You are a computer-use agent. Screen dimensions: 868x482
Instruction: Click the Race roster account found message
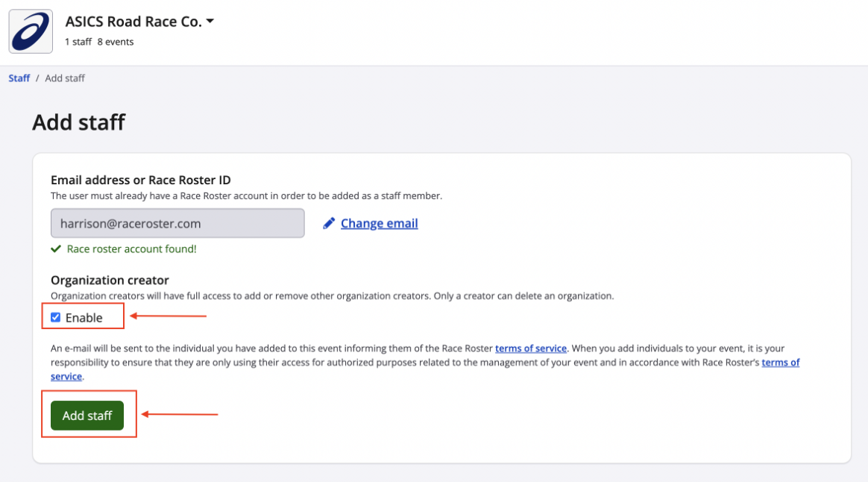click(131, 249)
